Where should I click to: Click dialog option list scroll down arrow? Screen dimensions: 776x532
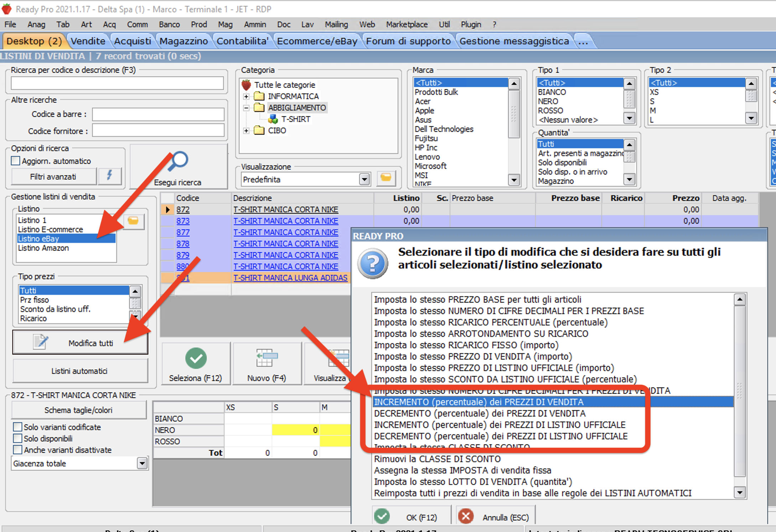740,493
